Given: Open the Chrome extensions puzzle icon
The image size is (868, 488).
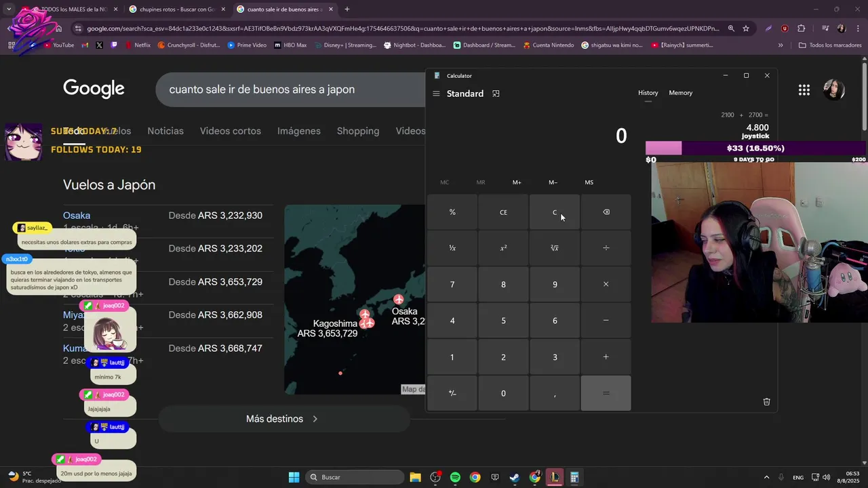Looking at the screenshot, I should (x=801, y=28).
